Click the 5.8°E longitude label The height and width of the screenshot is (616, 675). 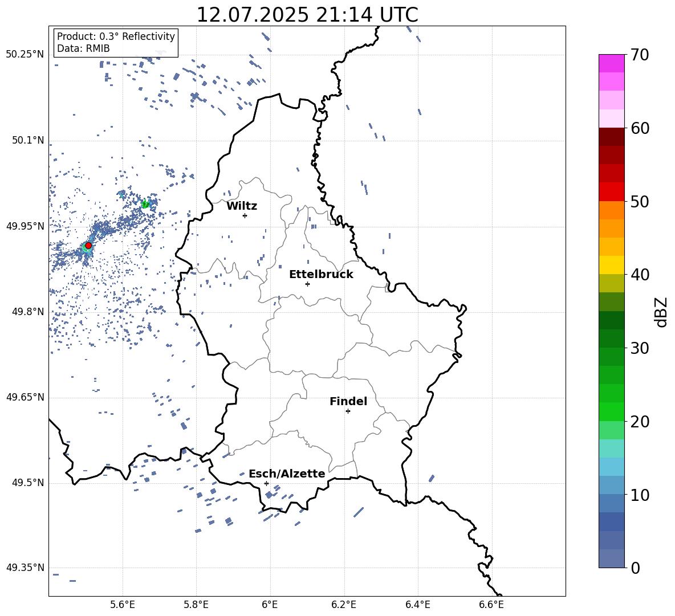pos(196,605)
